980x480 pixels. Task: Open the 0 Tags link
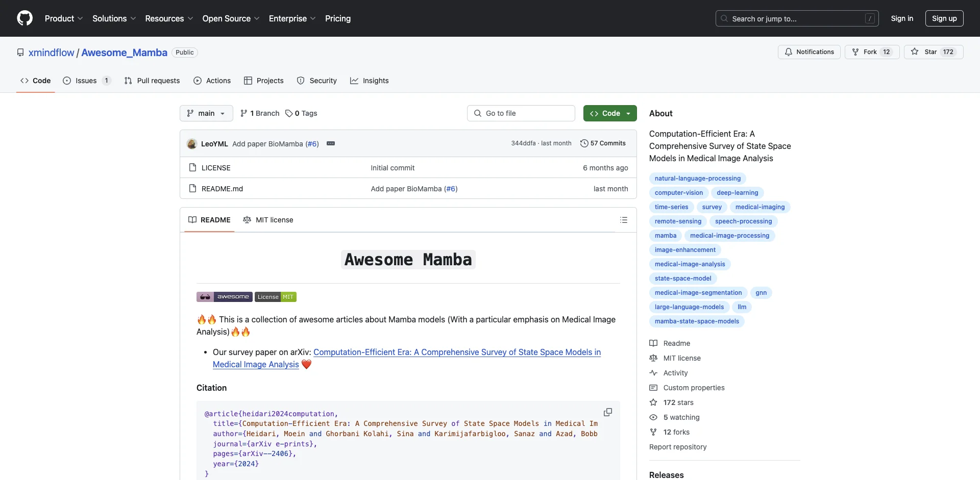pyautogui.click(x=301, y=113)
